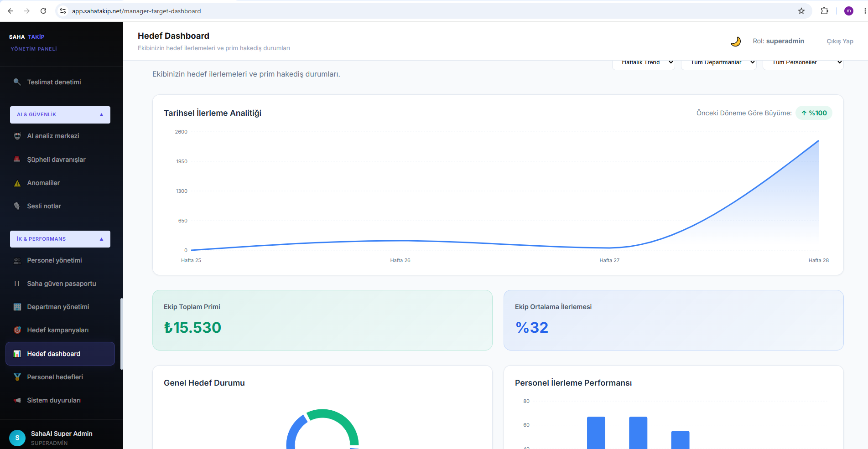Image resolution: width=868 pixels, height=449 pixels.
Task: Click the Tarihsel İlerleme Analitiği heading
Action: [213, 113]
